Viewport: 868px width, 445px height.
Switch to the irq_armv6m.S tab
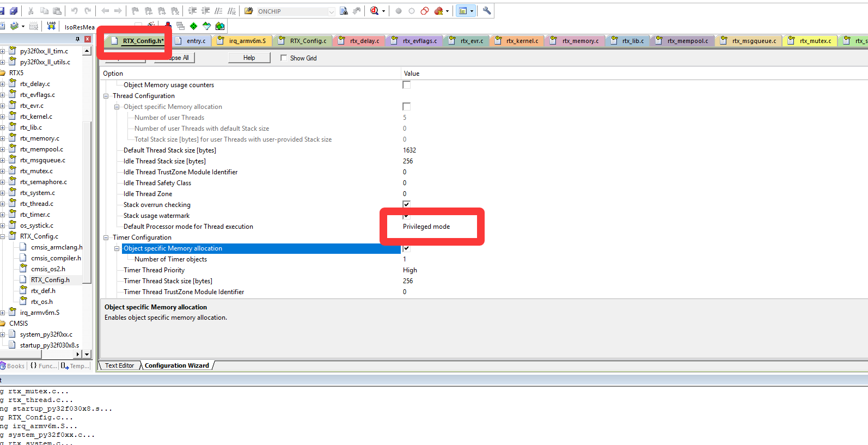pyautogui.click(x=242, y=41)
